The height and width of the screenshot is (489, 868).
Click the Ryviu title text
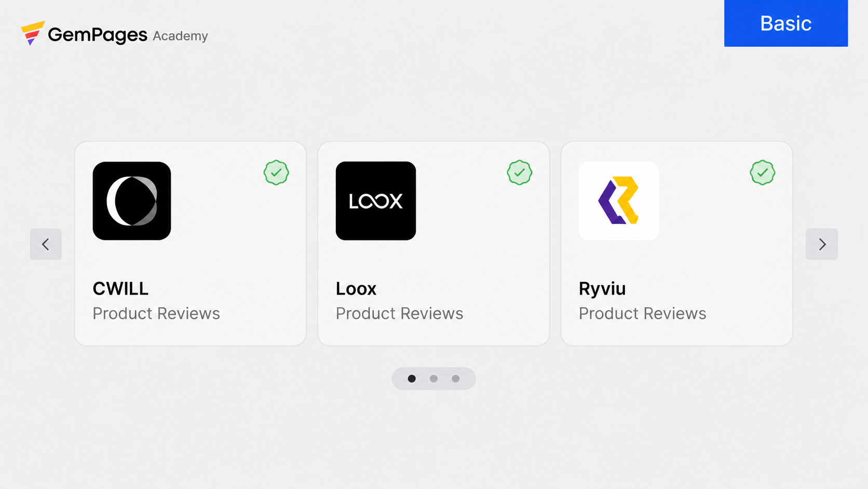[x=602, y=289]
